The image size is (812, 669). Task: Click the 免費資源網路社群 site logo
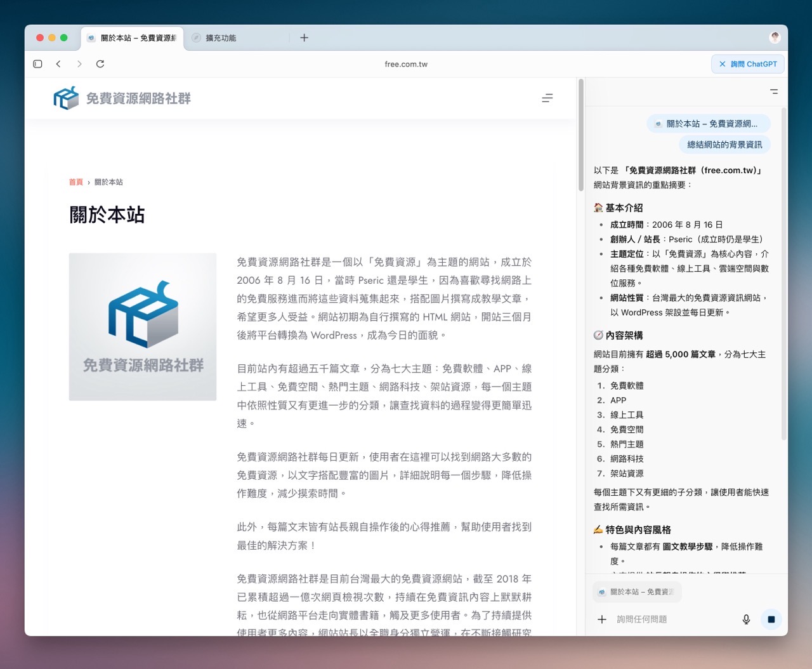(x=122, y=98)
